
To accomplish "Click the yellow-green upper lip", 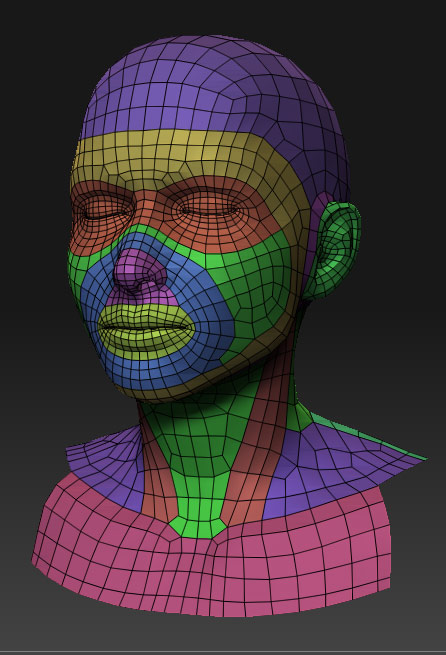I will [144, 313].
